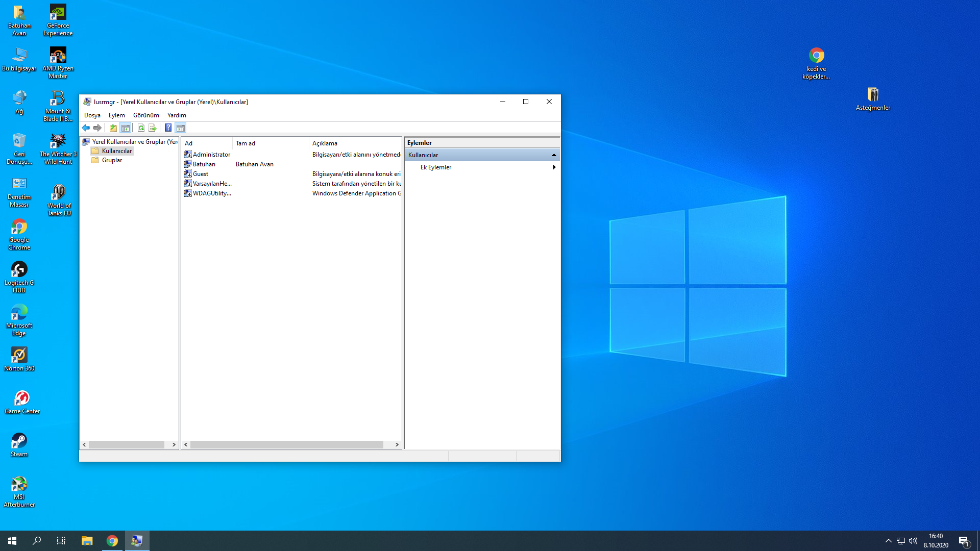Select the Administrator user entry
This screenshot has width=980, height=551.
click(211, 155)
